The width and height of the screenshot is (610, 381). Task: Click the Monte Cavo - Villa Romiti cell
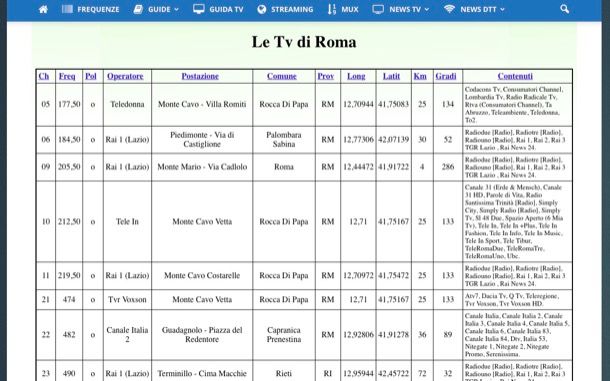pyautogui.click(x=202, y=104)
